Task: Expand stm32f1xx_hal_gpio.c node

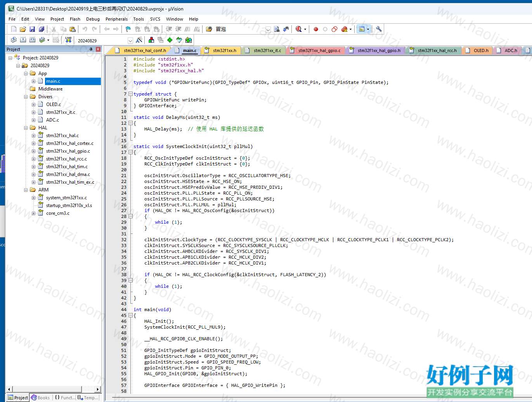Action: click(x=34, y=151)
